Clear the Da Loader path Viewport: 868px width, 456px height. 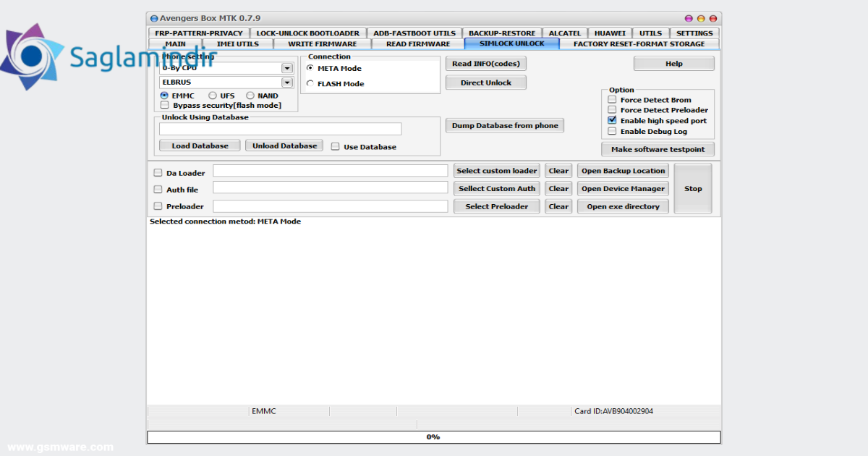pyautogui.click(x=558, y=171)
